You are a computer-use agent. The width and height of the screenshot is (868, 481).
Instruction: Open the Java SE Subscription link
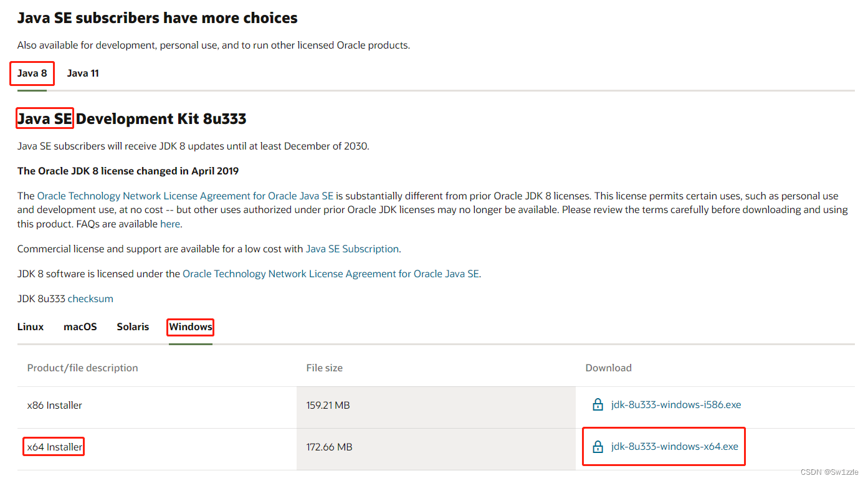coord(352,249)
